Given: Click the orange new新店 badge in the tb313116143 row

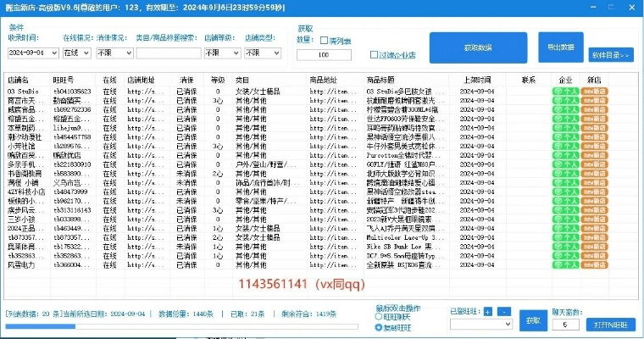Looking at the screenshot, I should 594,210.
